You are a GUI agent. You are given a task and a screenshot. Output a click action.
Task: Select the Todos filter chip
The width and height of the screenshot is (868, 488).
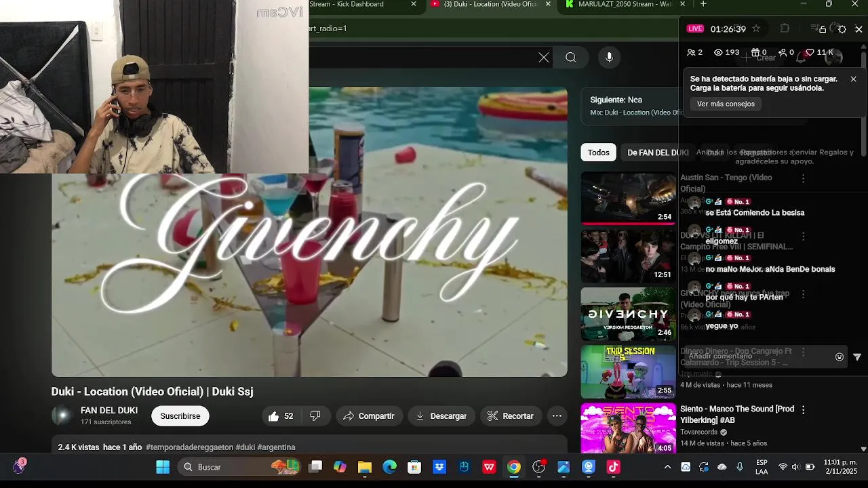(598, 152)
